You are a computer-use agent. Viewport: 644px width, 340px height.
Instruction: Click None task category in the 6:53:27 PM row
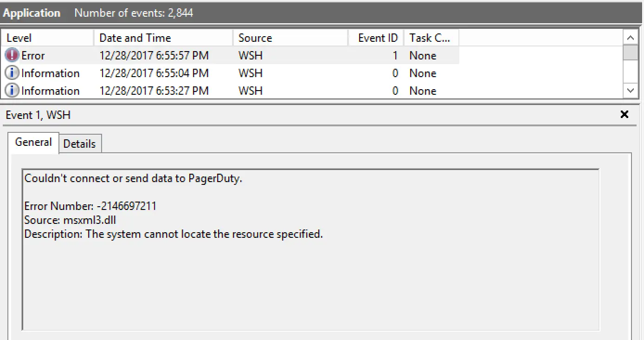pyautogui.click(x=423, y=91)
